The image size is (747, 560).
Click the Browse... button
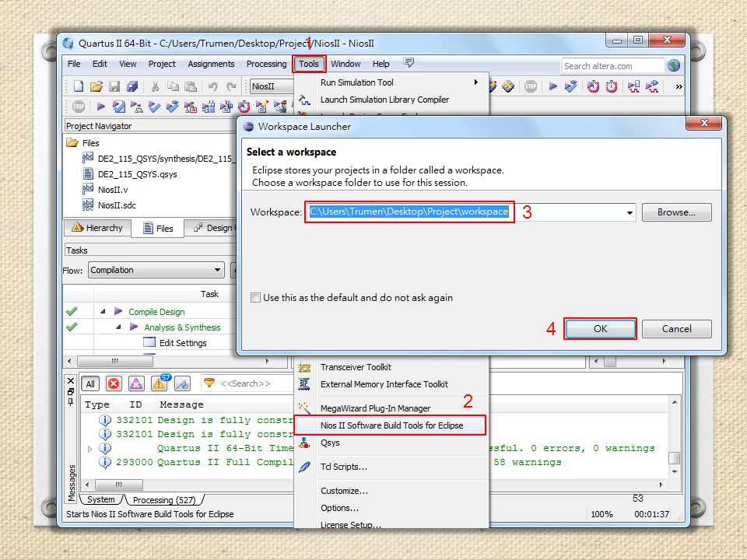point(676,212)
